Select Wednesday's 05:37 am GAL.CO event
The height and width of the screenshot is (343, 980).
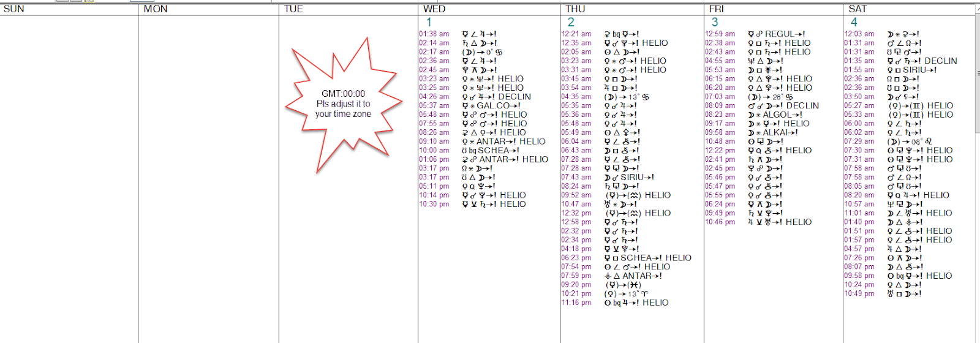[469, 106]
